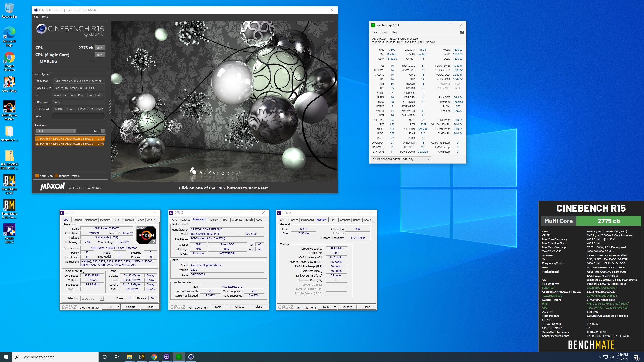The width and height of the screenshot is (644, 362).
Task: Run the CPU (Single Core) test
Action: (x=100, y=55)
